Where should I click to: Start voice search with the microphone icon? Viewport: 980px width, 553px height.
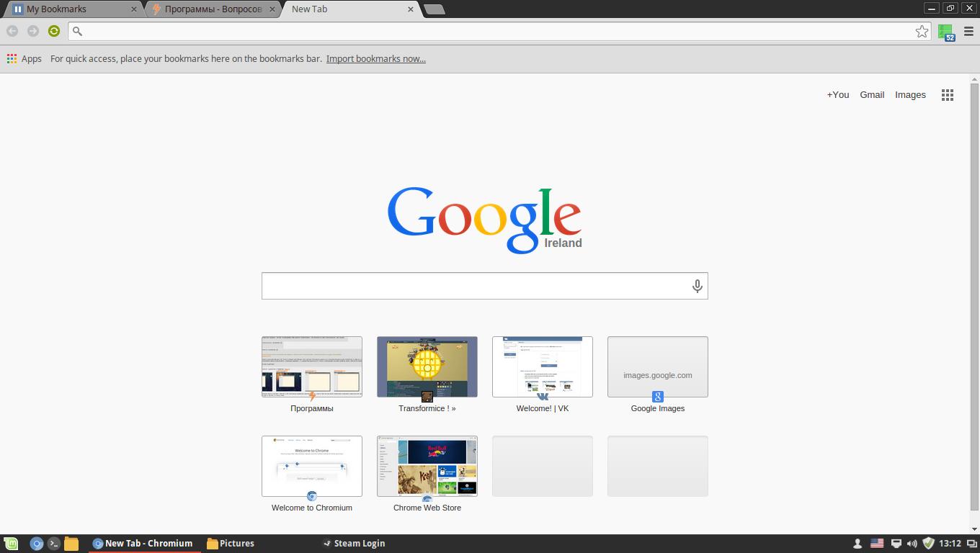coord(697,286)
